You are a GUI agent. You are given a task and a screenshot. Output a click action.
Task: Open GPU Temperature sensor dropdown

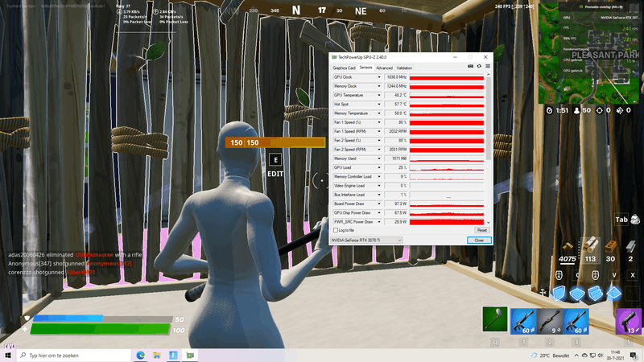378,95
